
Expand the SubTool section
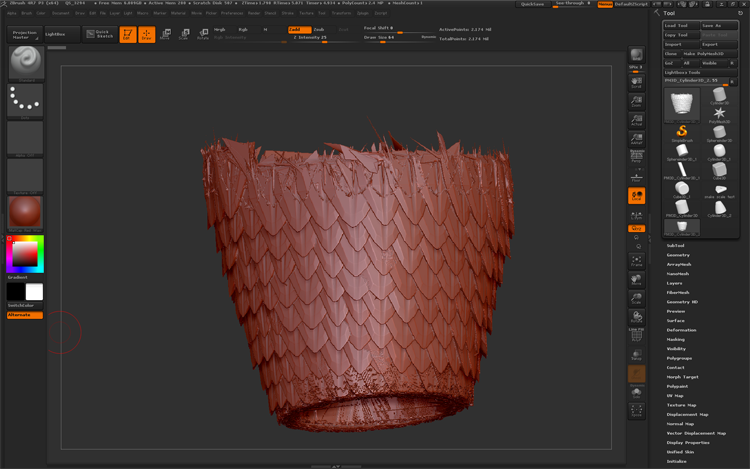675,246
